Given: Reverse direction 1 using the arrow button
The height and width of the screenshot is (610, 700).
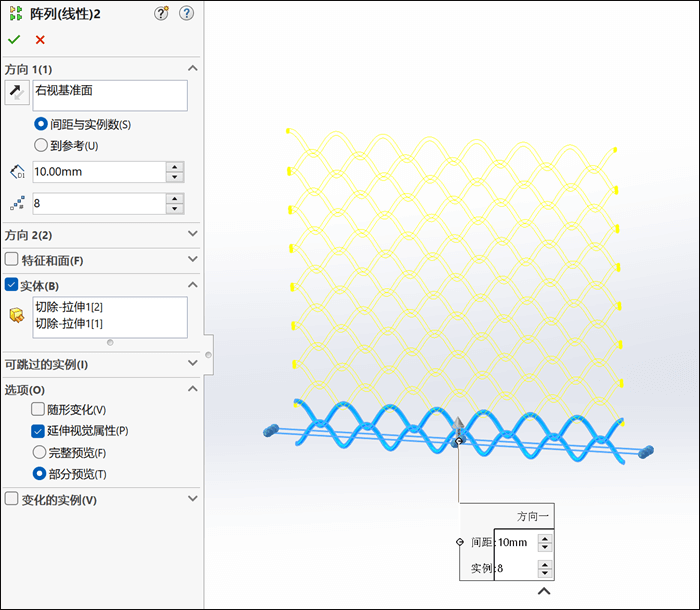Looking at the screenshot, I should 17,92.
